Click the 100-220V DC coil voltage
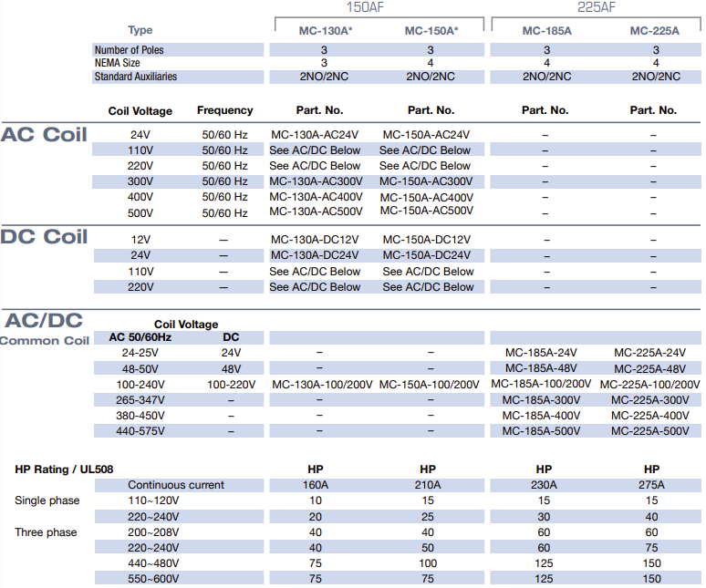This screenshot has width=706, height=588. pyautogui.click(x=231, y=385)
